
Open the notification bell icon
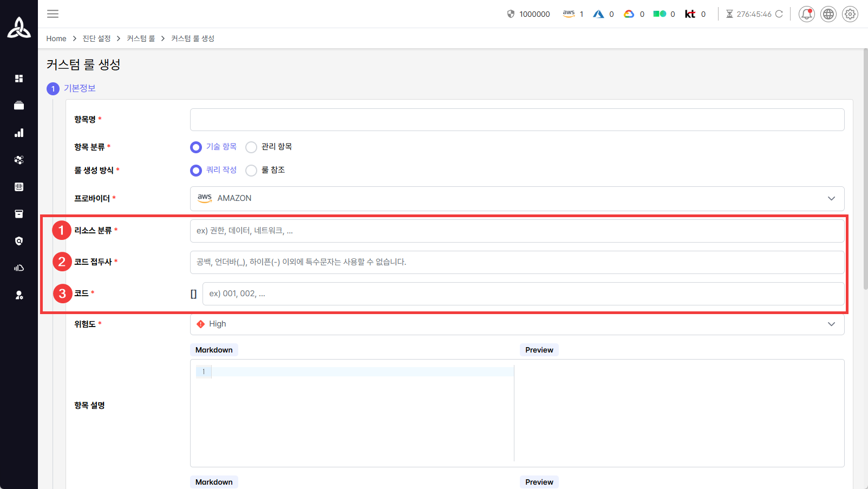(806, 14)
